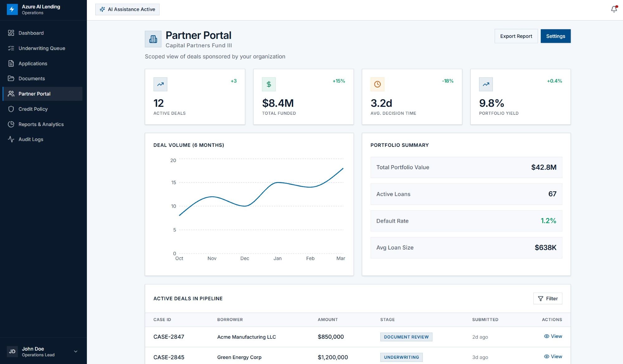The height and width of the screenshot is (364, 623).
Task: Click the Azure AI Lending lightning logo
Action: coord(12,9)
